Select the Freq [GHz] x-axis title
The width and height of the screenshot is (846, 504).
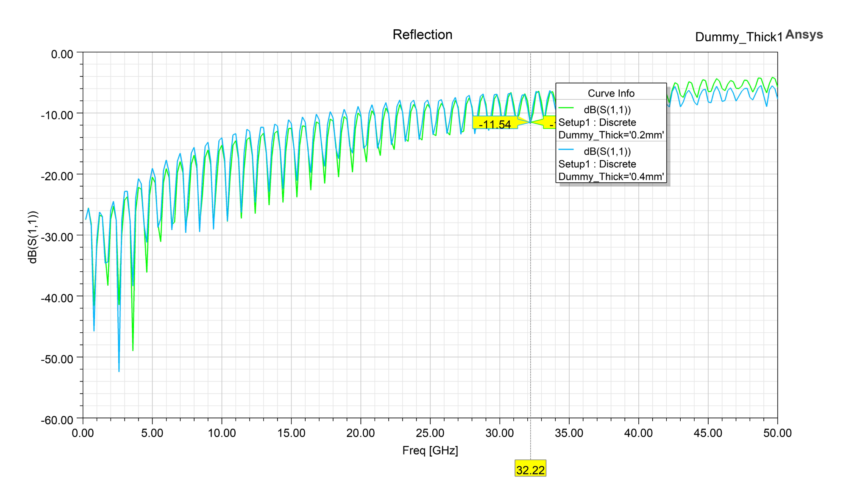click(430, 451)
